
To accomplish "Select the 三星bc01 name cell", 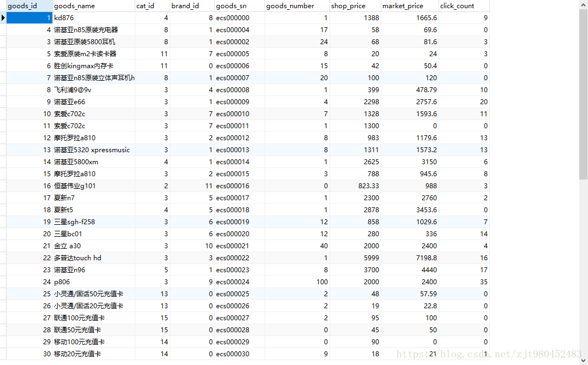I will click(94, 234).
